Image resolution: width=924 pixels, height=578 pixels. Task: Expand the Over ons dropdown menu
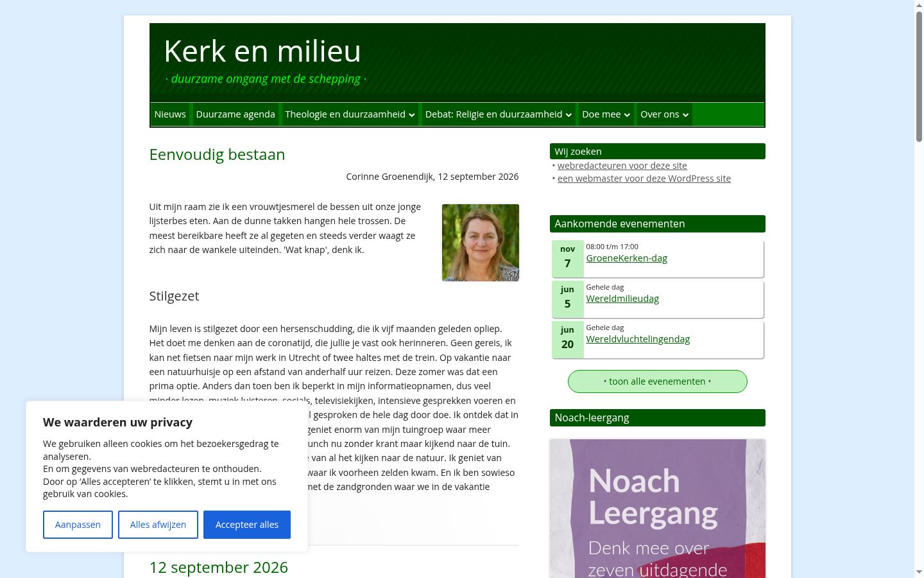pyautogui.click(x=664, y=114)
